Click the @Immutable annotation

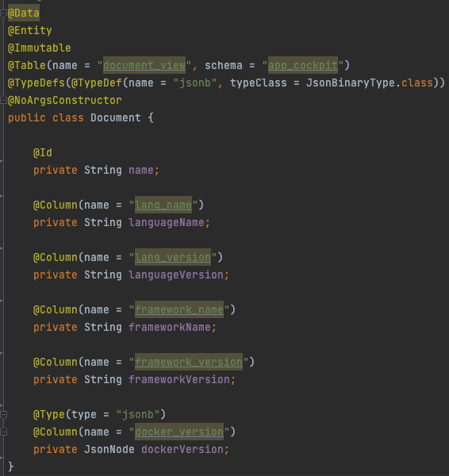[x=40, y=48]
